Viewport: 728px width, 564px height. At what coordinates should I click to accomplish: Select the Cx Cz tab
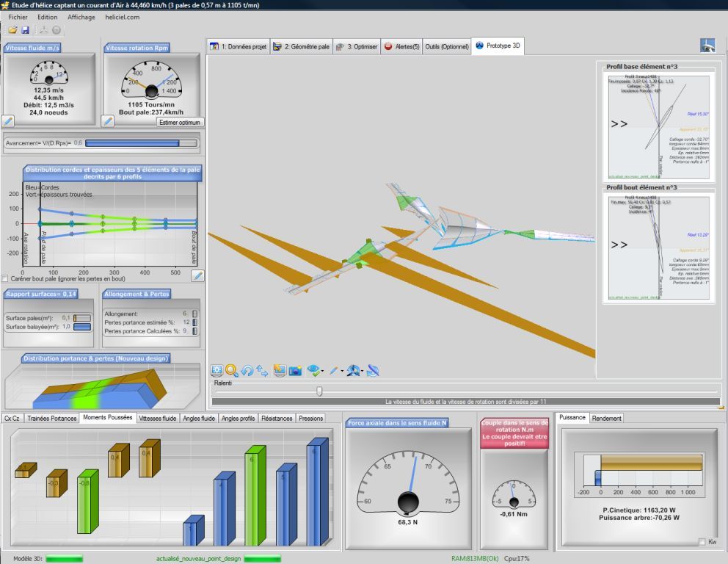(x=12, y=418)
